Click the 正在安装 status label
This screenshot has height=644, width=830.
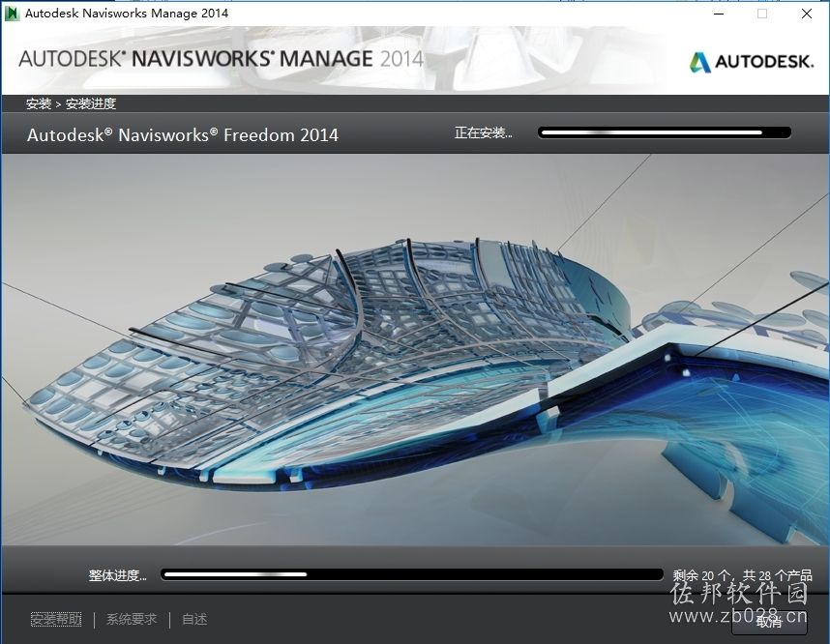[483, 132]
